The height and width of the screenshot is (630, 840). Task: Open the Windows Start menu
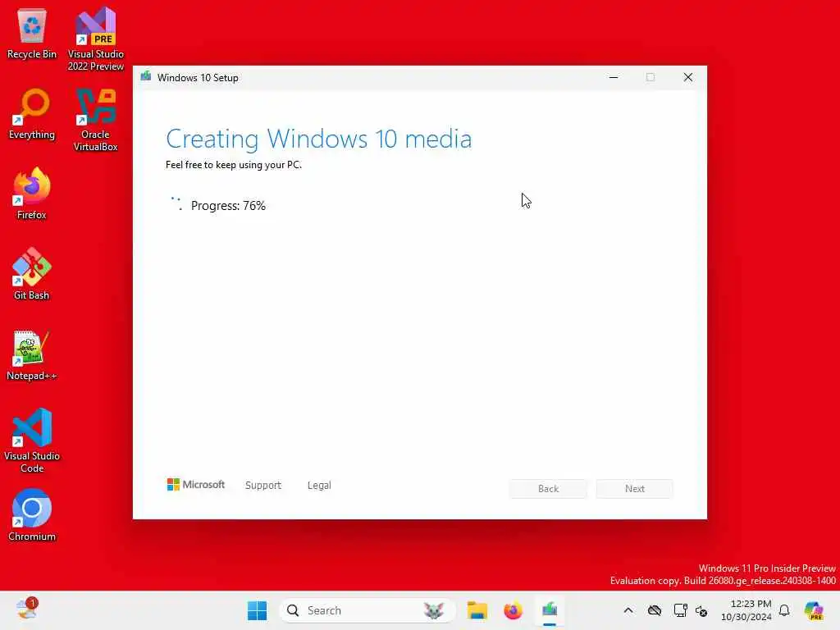click(257, 610)
